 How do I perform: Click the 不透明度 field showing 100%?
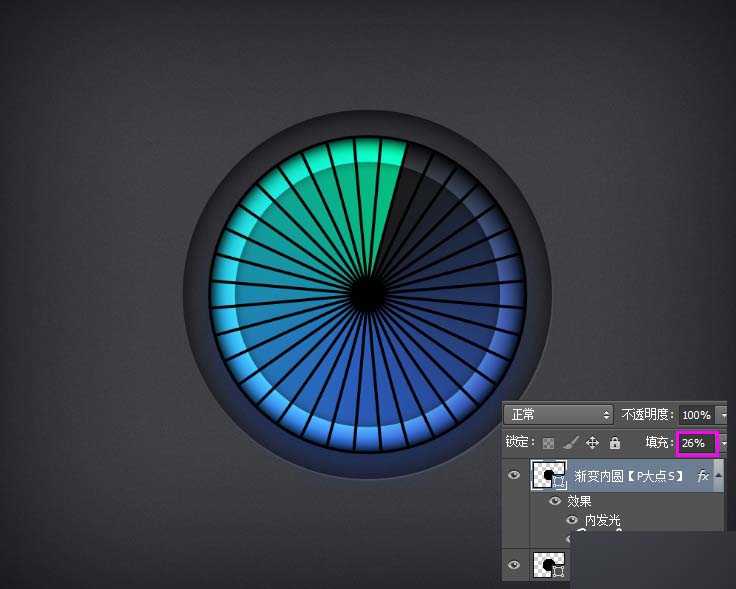click(696, 414)
